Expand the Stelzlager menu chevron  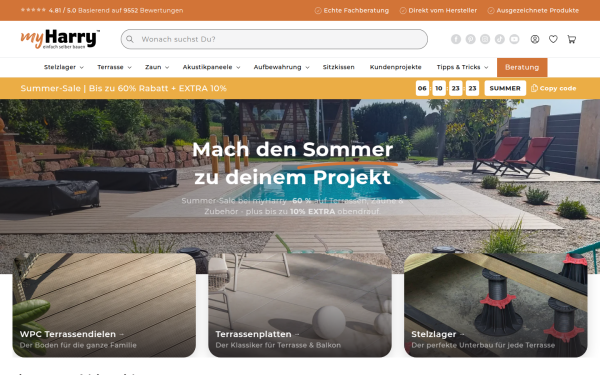[x=82, y=67]
